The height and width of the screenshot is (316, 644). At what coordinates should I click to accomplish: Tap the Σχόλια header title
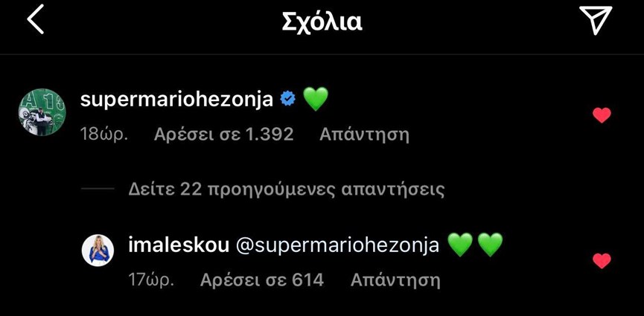322,22
